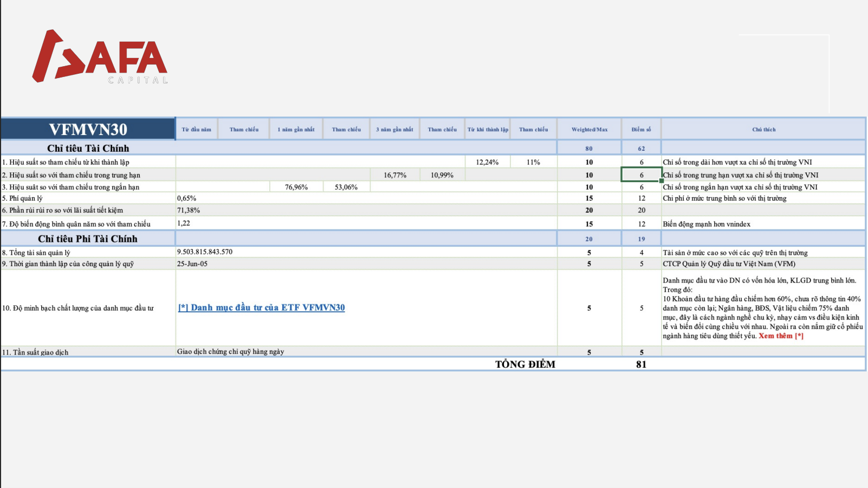Select the financial section weight 80

tap(589, 149)
